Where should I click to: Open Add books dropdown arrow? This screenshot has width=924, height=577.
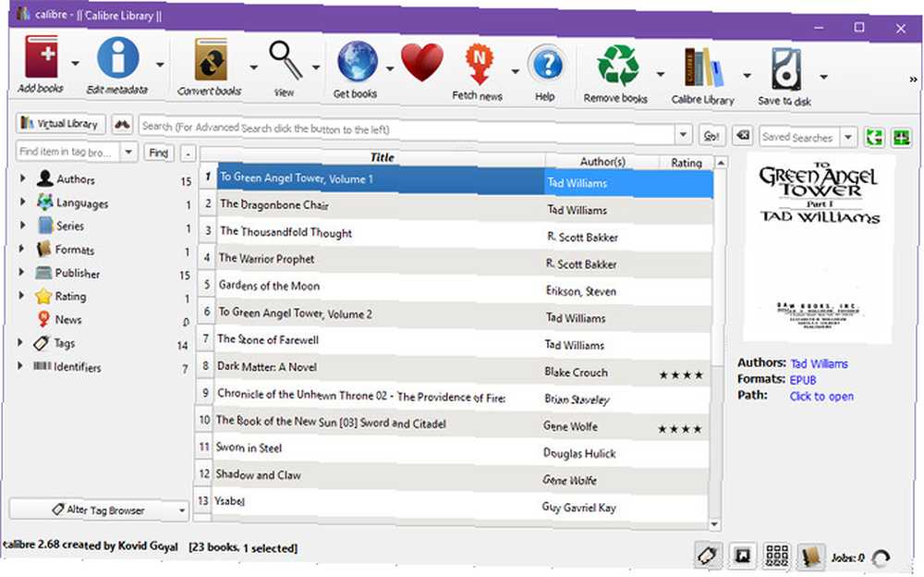pos(75,63)
